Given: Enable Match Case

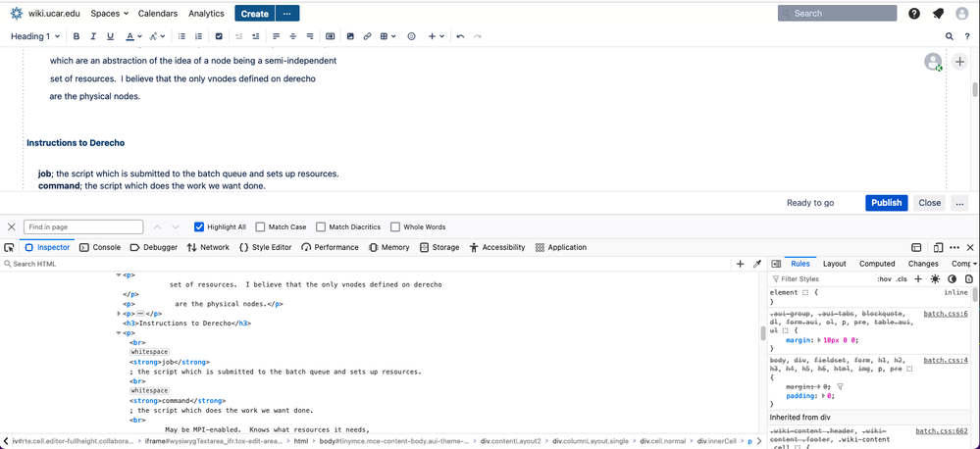Looking at the screenshot, I should (261, 226).
